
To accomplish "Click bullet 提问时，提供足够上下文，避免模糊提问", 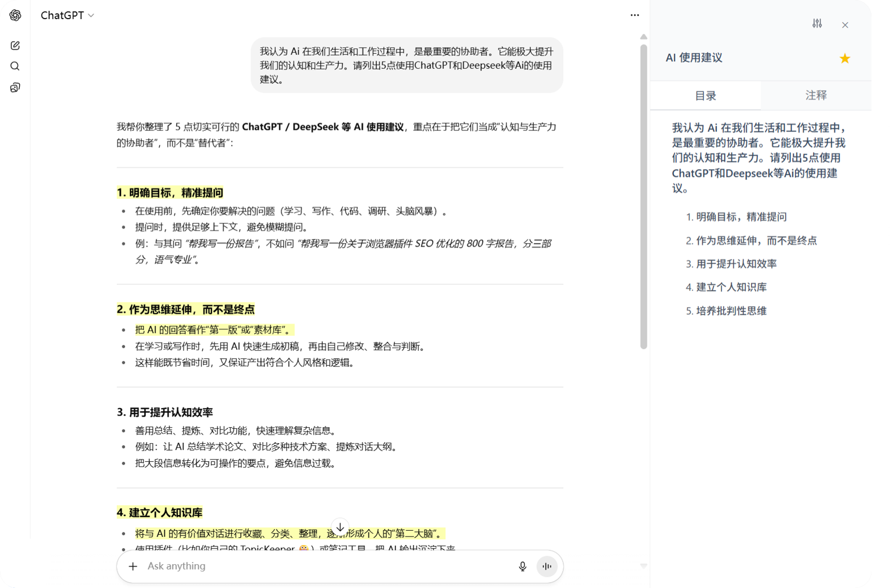I will pos(224,227).
